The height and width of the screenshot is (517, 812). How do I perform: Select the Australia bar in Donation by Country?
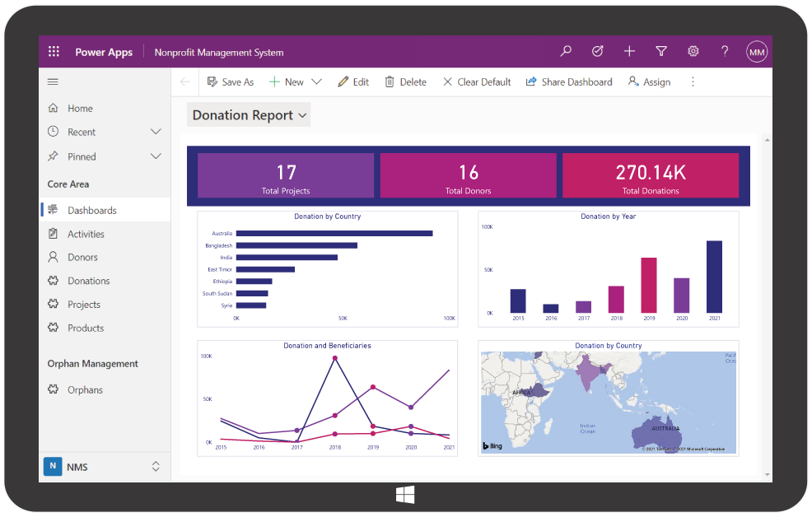[334, 233]
